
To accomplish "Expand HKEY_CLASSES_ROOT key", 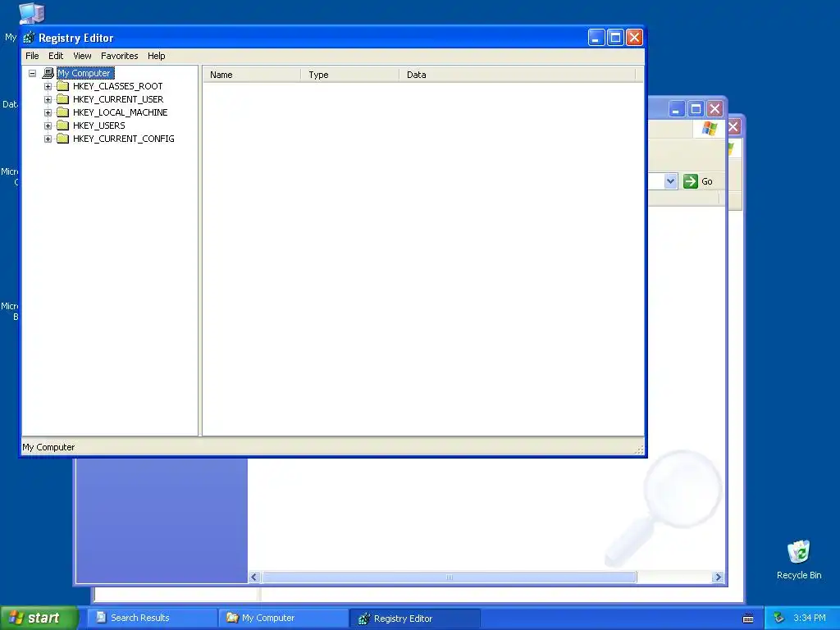I will (48, 86).
